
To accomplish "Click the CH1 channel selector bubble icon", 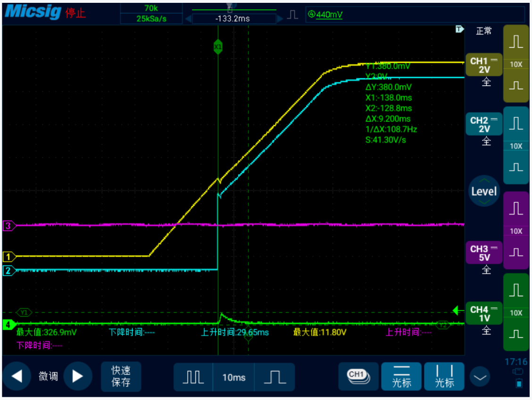I will point(358,376).
